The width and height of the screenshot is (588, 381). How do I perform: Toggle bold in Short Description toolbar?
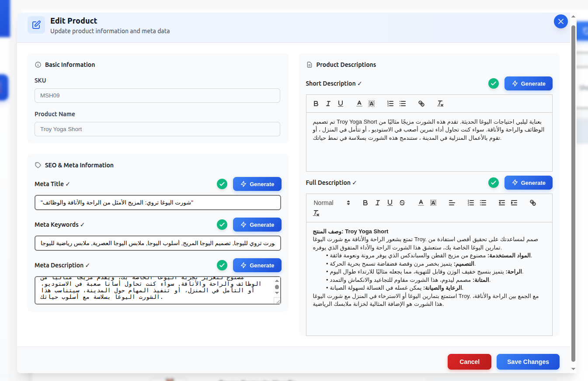(316, 104)
